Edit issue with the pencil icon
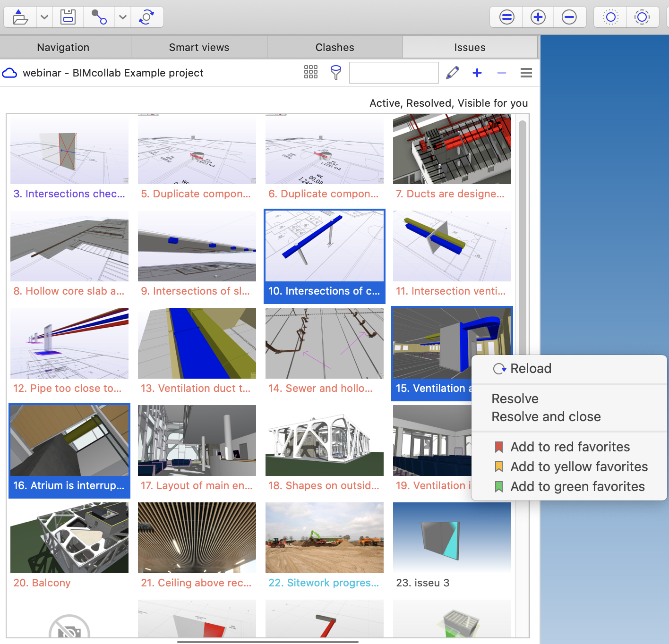Viewport: 669px width, 644px height. click(x=453, y=73)
